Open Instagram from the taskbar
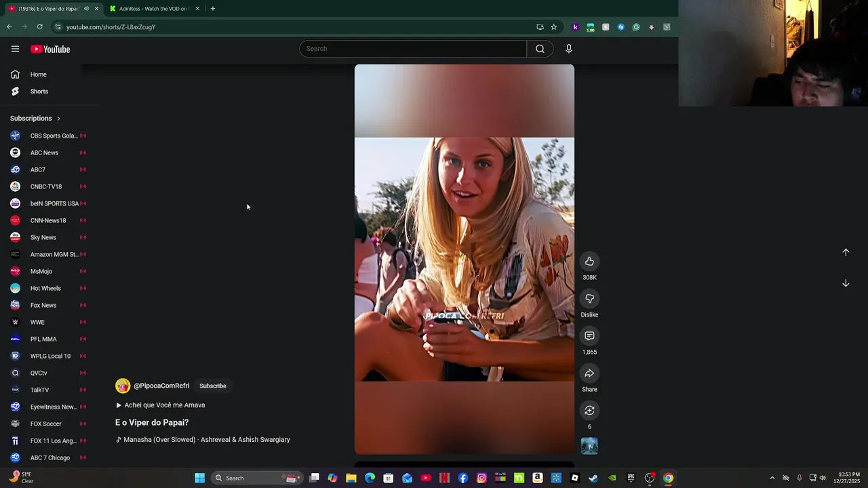This screenshot has width=868, height=488. coord(481,478)
